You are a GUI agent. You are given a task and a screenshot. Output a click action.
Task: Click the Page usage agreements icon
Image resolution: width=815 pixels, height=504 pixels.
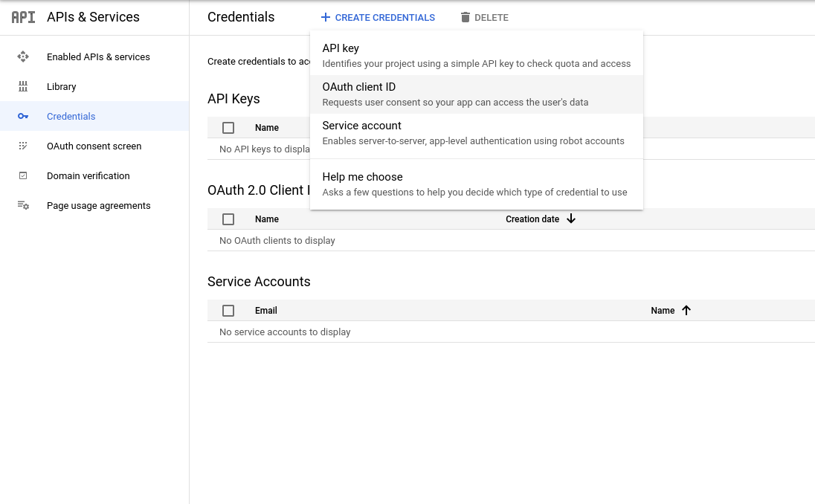(x=23, y=205)
